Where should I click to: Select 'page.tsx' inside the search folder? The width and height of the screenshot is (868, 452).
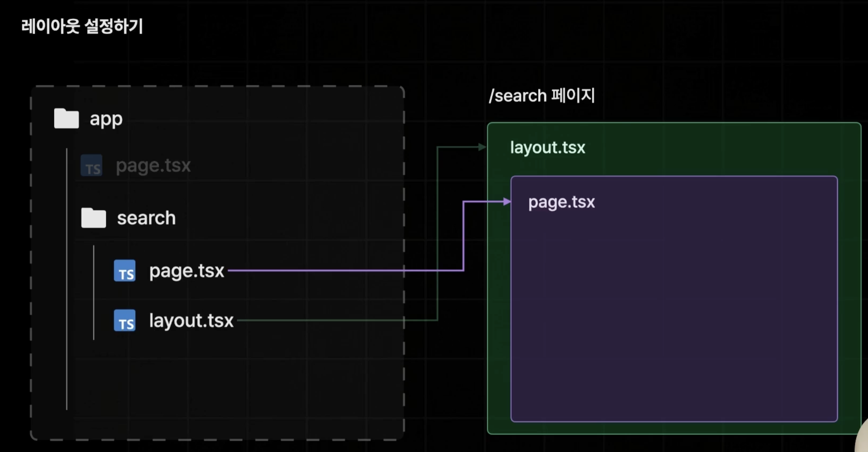coord(187,271)
